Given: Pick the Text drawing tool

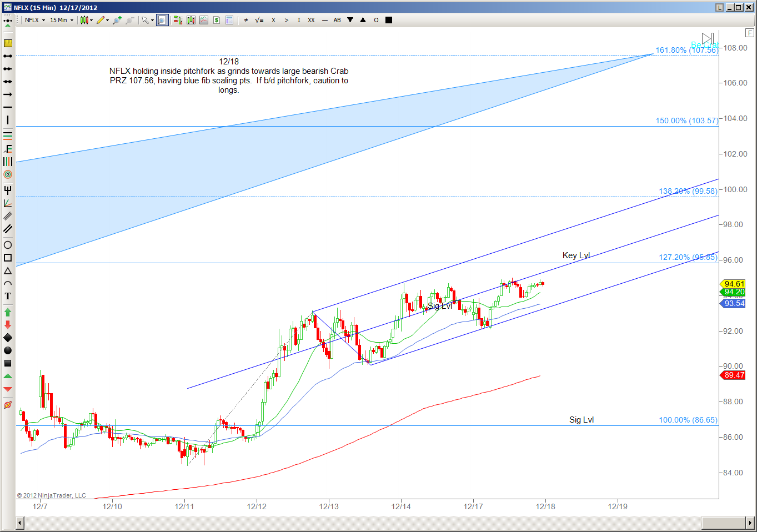Looking at the screenshot, I should click(8, 296).
